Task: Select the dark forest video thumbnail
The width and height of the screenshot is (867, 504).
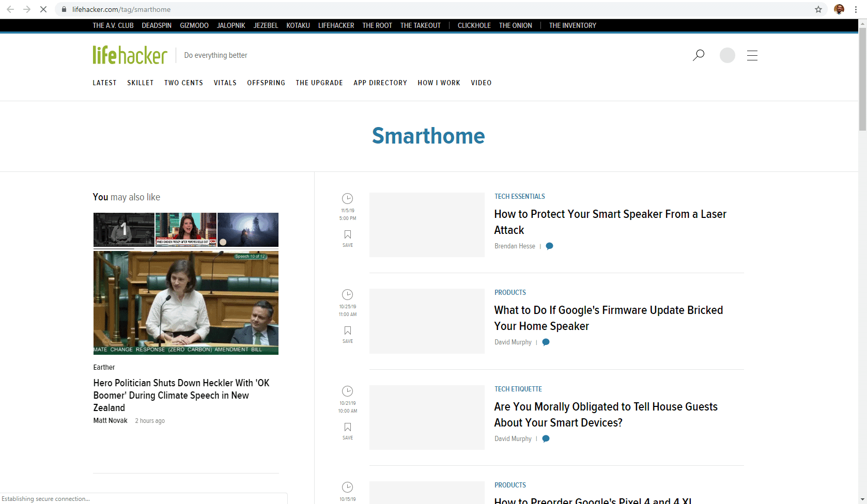Action: coord(248,229)
